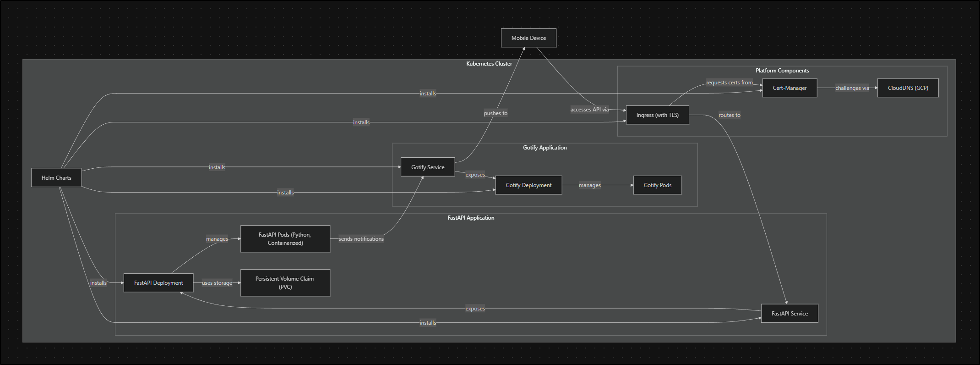Select the 'sends notifications' edge label
Viewport: 980px width, 365px height.
pyautogui.click(x=361, y=239)
